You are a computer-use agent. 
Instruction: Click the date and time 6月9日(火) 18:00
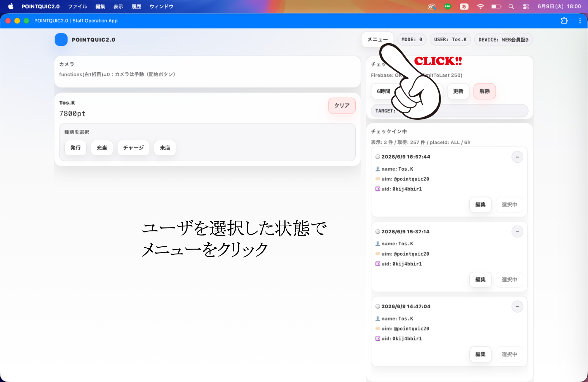[559, 6]
